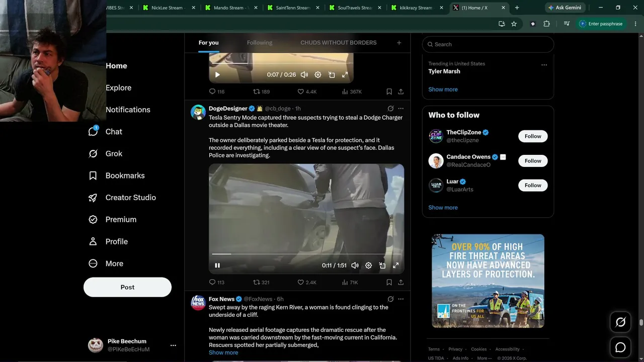Screen dimensions: 644x362
Task: Select the For you tab
Action: pos(209,43)
